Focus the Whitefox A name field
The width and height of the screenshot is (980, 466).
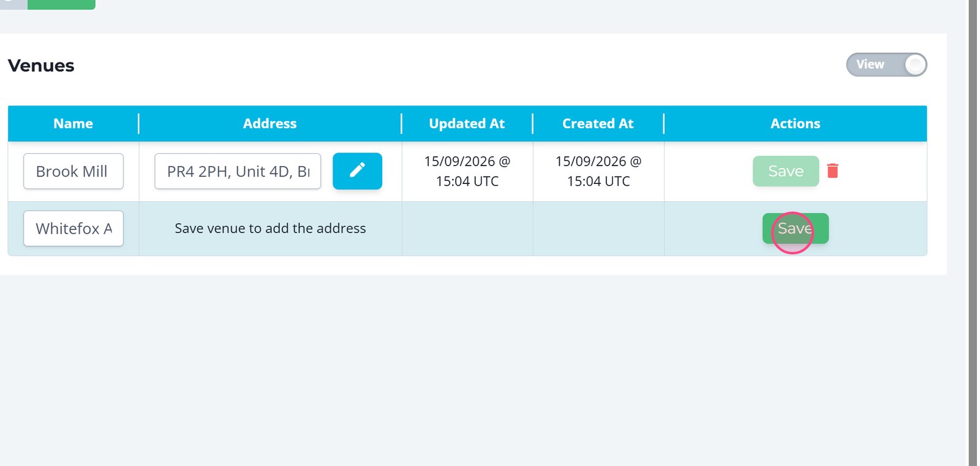(x=73, y=228)
